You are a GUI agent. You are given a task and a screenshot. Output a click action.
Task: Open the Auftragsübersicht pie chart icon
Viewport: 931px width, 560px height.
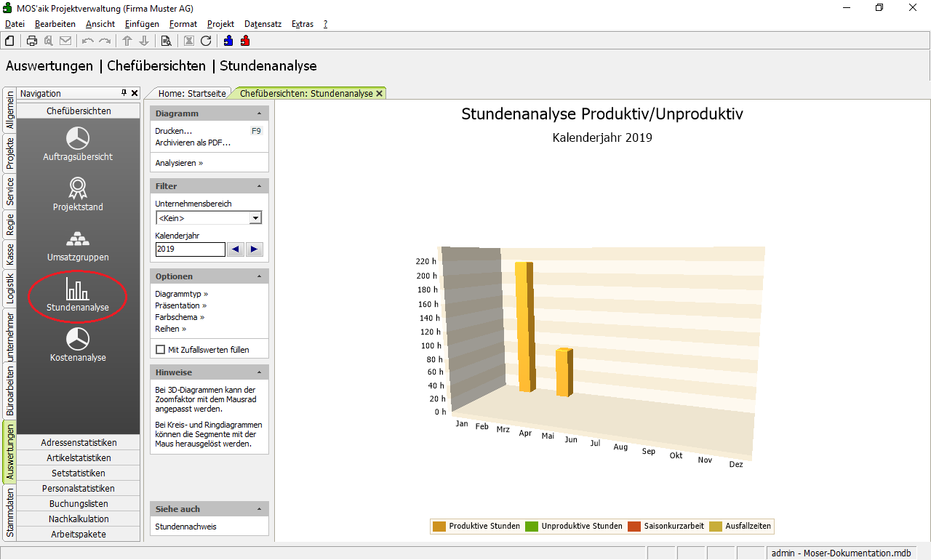[x=78, y=138]
